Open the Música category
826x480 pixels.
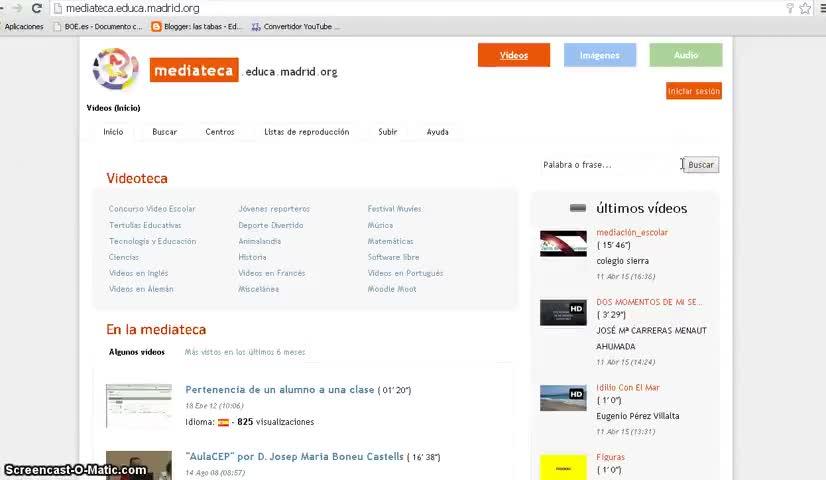[x=380, y=225]
